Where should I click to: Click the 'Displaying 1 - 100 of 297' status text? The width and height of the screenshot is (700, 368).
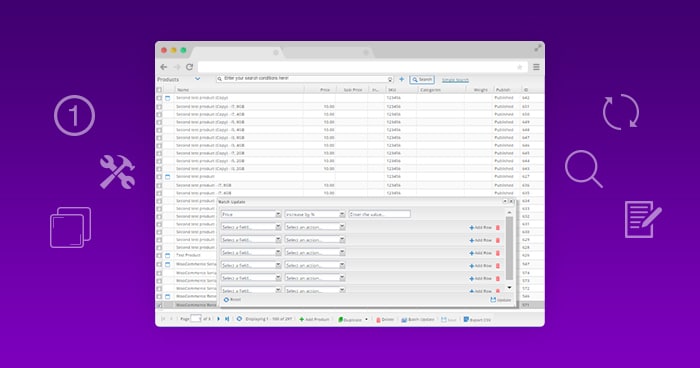coord(269,319)
